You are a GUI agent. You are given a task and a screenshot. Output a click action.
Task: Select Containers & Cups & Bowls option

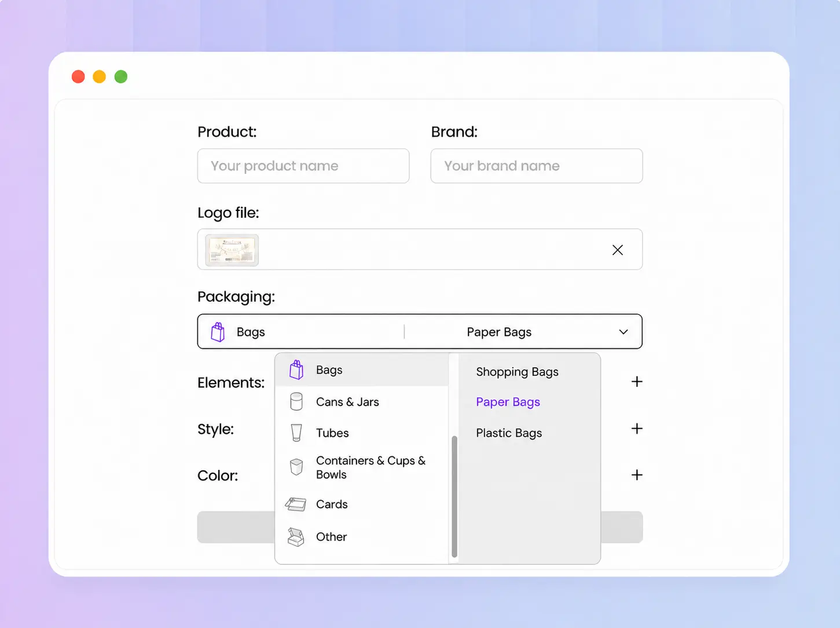(362, 468)
